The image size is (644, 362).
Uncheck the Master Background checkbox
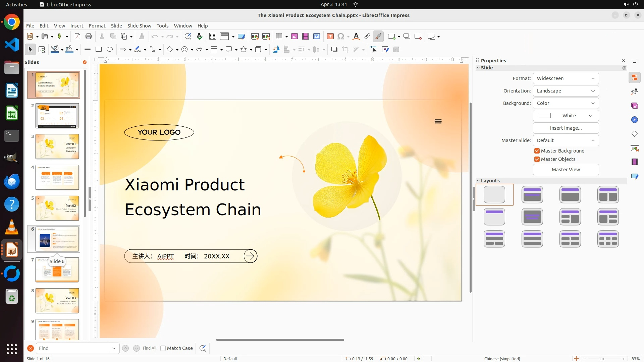pos(537,151)
